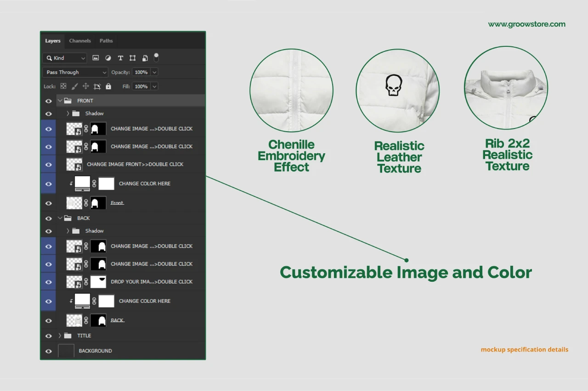Switch to the Channels tab
Image resolution: width=588 pixels, height=391 pixels.
80,41
